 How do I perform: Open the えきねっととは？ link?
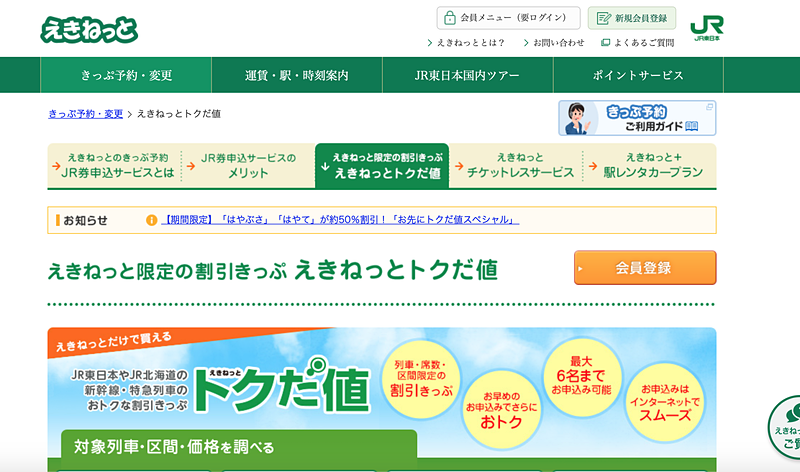[466, 43]
